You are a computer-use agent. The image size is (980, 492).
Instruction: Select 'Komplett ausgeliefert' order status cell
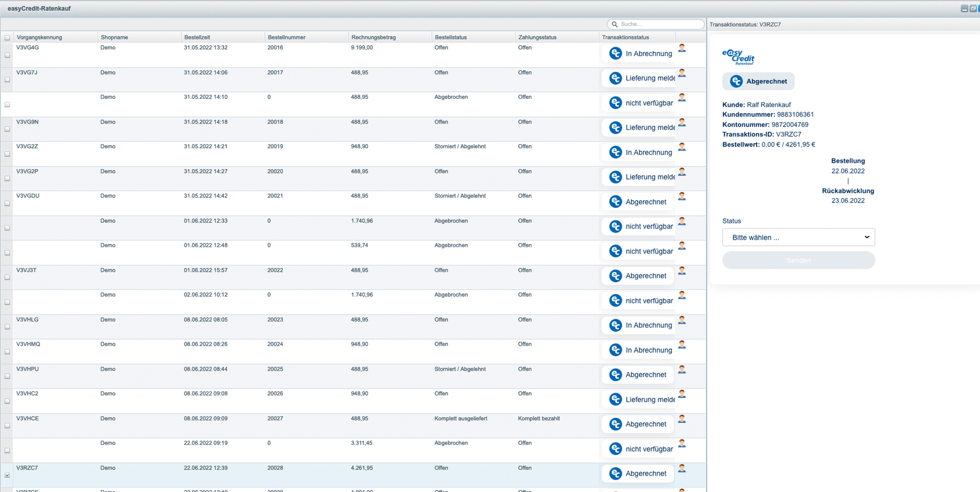coord(460,419)
